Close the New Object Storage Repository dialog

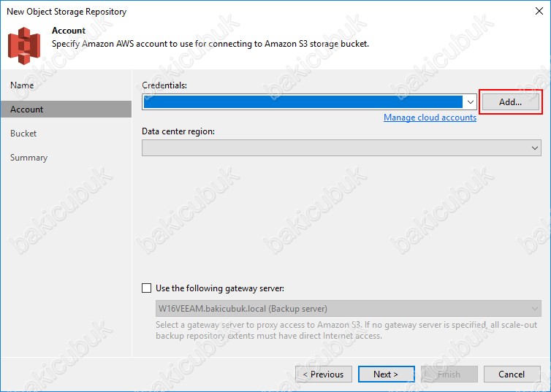539,11
